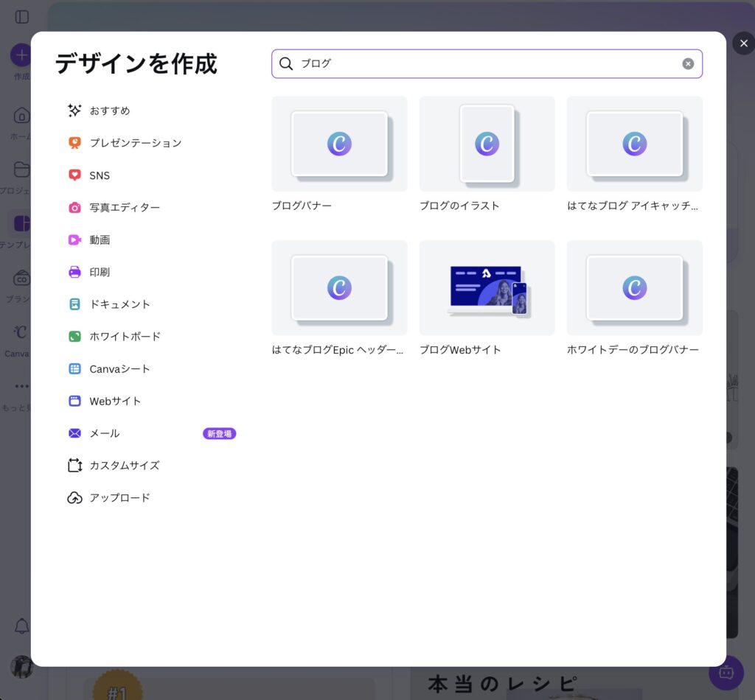Select the 動画 video icon
This screenshot has height=700, width=755.
74,239
